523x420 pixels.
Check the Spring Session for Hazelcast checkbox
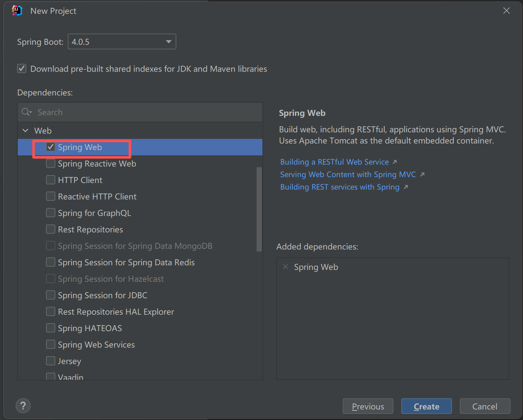pyautogui.click(x=51, y=278)
